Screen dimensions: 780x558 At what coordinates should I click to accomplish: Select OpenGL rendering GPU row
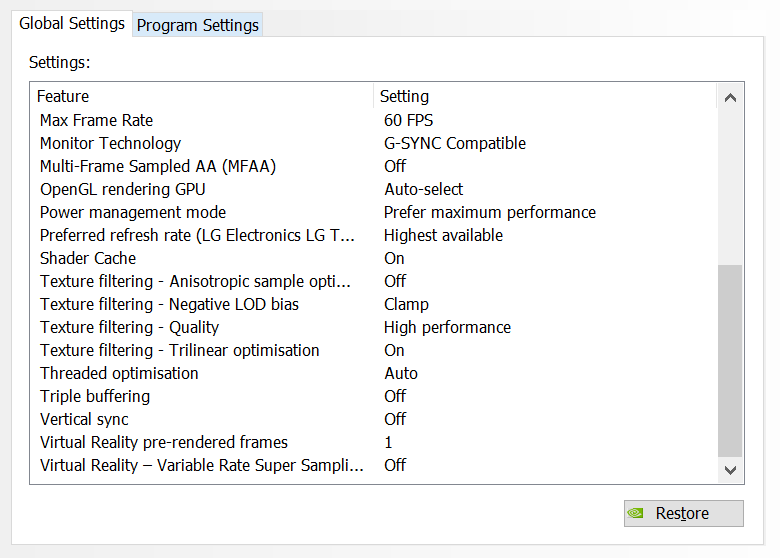click(x=123, y=189)
